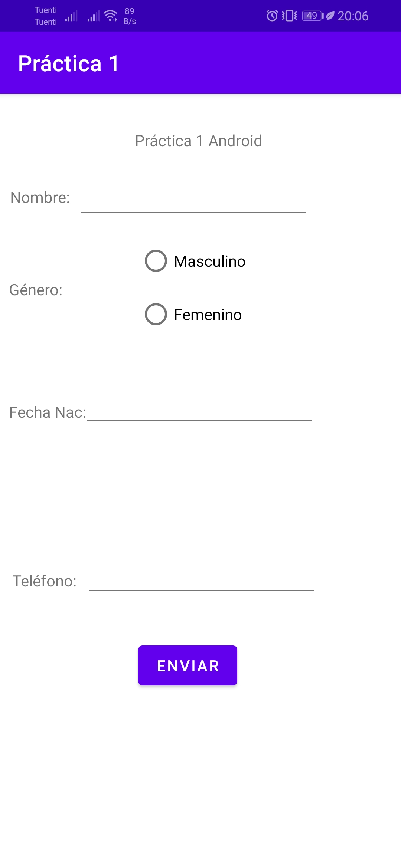This screenshot has width=401, height=868.
Task: Tap the power-saving leaf icon
Action: pos(330,16)
